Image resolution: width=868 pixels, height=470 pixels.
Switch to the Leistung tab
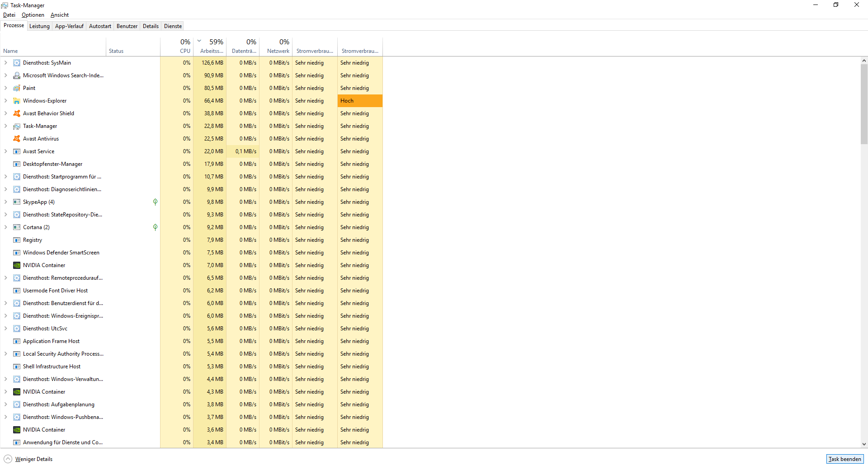39,26
